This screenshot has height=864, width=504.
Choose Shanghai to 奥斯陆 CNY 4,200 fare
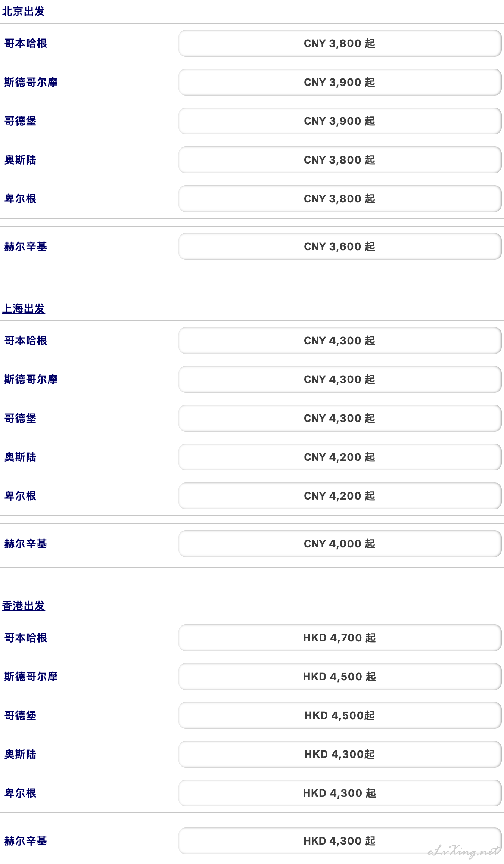pyautogui.click(x=340, y=457)
